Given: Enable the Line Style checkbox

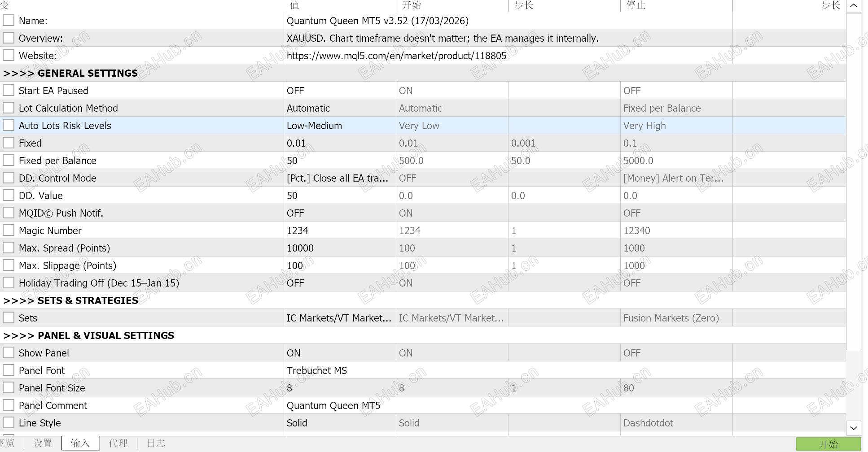Looking at the screenshot, I should click(x=9, y=423).
